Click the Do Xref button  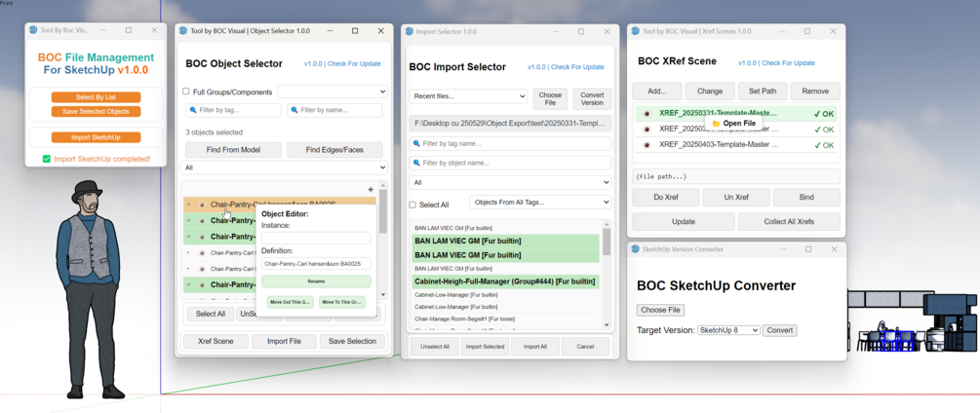pos(666,197)
